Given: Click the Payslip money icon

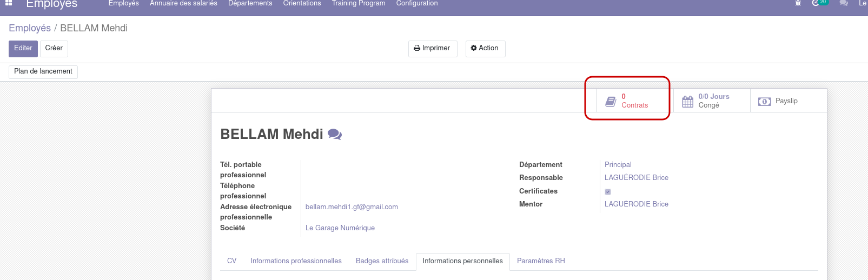Looking at the screenshot, I should coord(764,102).
